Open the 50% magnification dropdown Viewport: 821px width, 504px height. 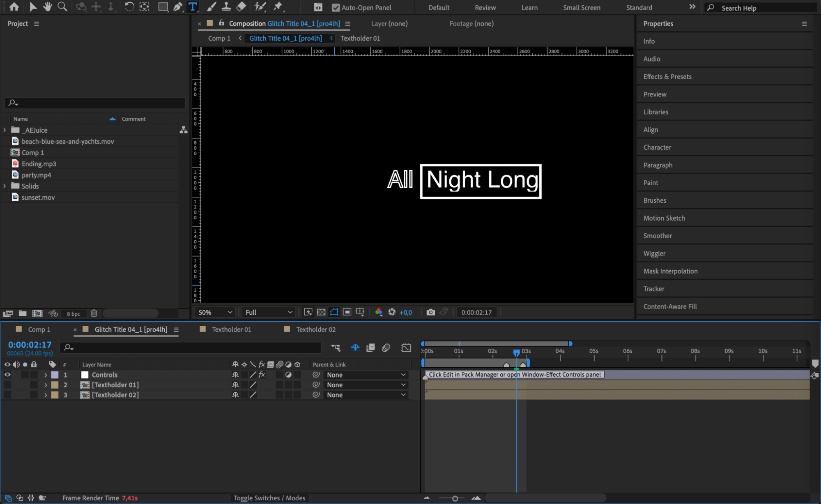[x=215, y=312]
